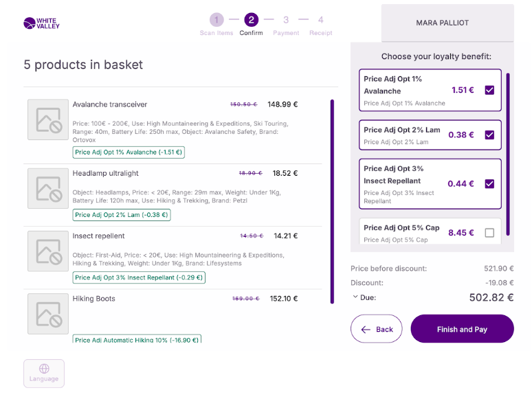The image size is (532, 399).
Task: Click the Hiking Boots placeholder image
Action: click(48, 314)
